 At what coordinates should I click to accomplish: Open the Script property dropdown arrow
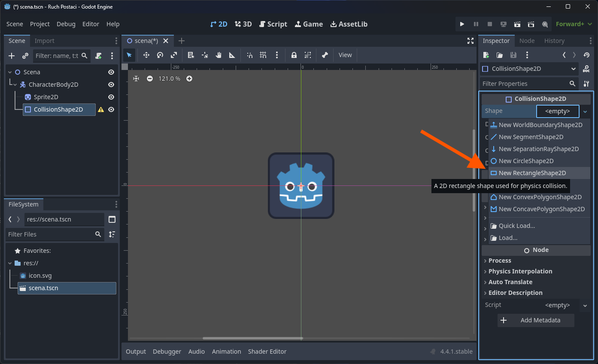[x=585, y=305]
